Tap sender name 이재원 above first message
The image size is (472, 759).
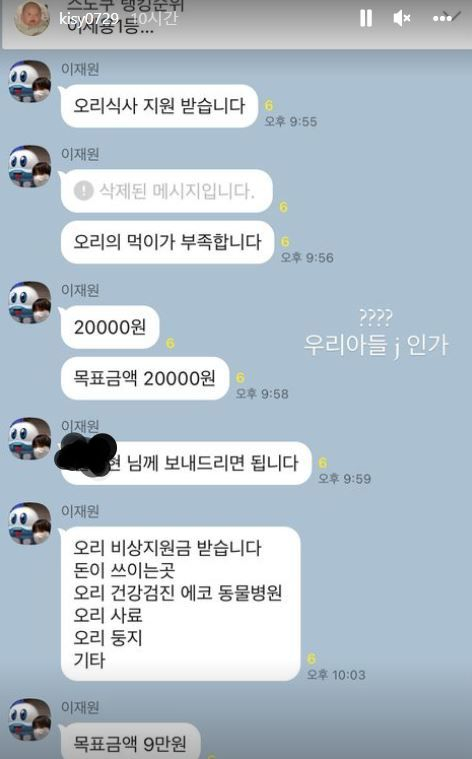[80, 69]
